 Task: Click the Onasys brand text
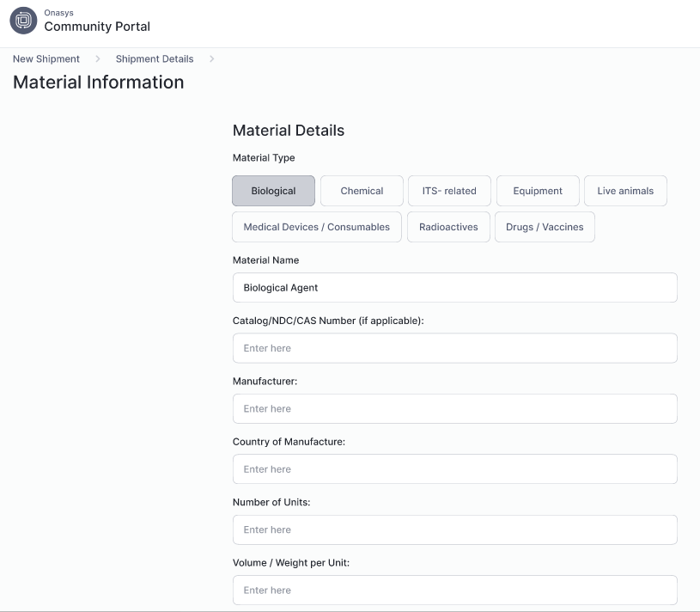pyautogui.click(x=58, y=13)
